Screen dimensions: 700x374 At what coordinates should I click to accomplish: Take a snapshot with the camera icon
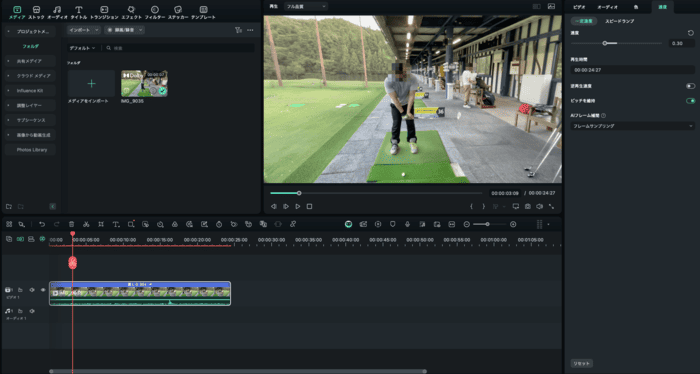coord(528,207)
